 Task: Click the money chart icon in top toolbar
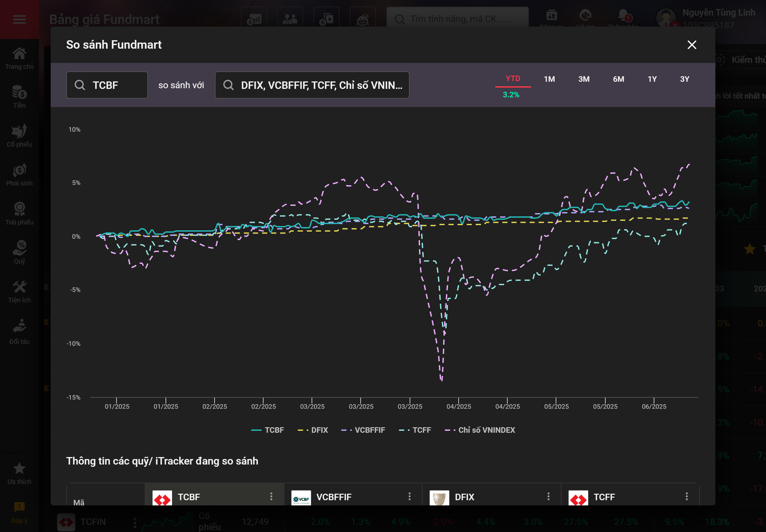pos(254,19)
